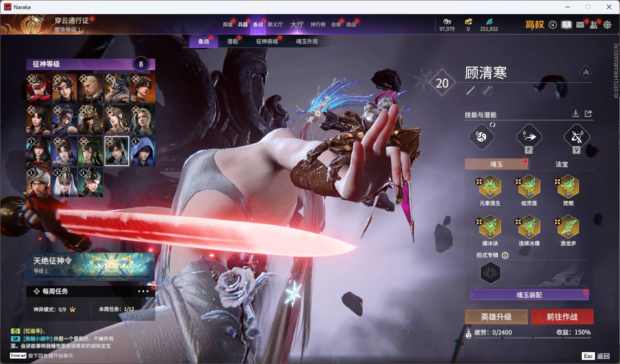Open the 商店 shop menu

pos(351,25)
